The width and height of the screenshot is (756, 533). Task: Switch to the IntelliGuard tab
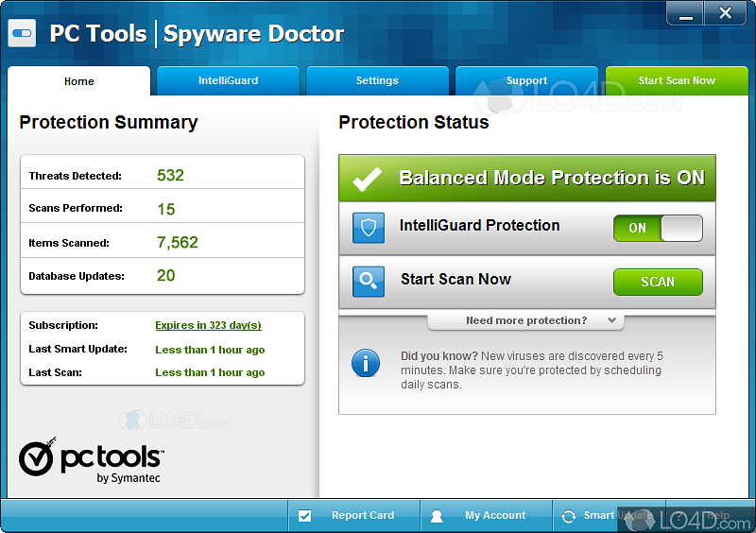(x=228, y=81)
